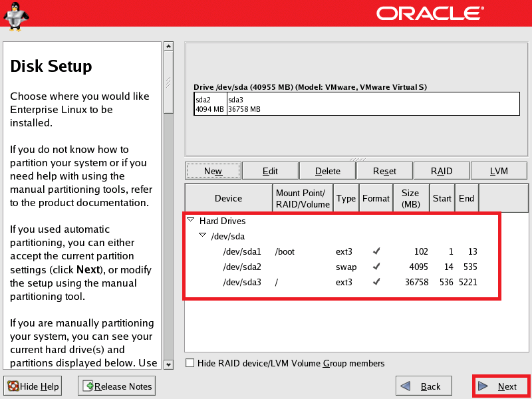The width and height of the screenshot is (532, 399).
Task: Select the sda2 4094 MB partition block
Action: (210, 104)
